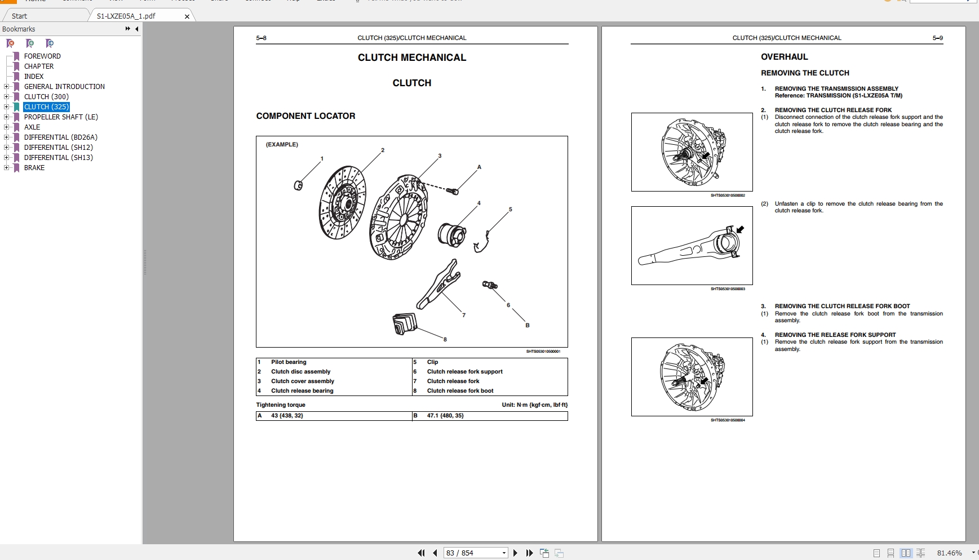This screenshot has width=979, height=560.
Task: Expand the DIFFERENTIAL (SH12) bookmark
Action: [6, 148]
